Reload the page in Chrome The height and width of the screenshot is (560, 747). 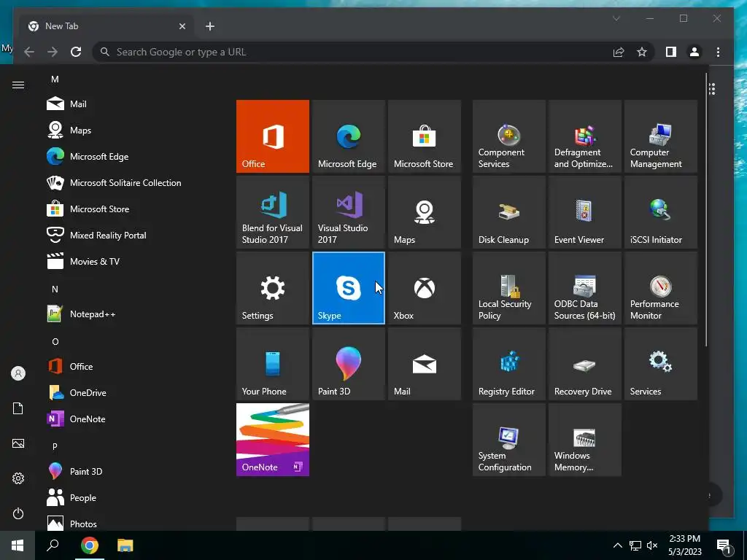coord(76,52)
